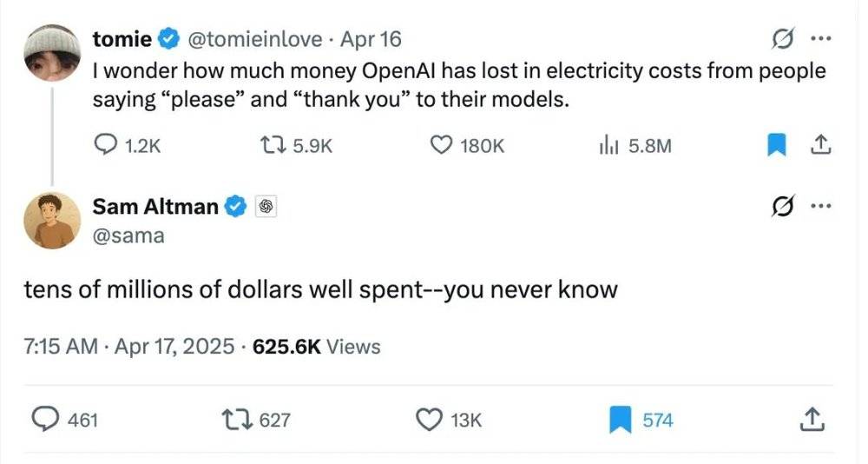Click the OpenAI affiliation badge next to Sam Altman
This screenshot has width=868, height=464.
[265, 207]
